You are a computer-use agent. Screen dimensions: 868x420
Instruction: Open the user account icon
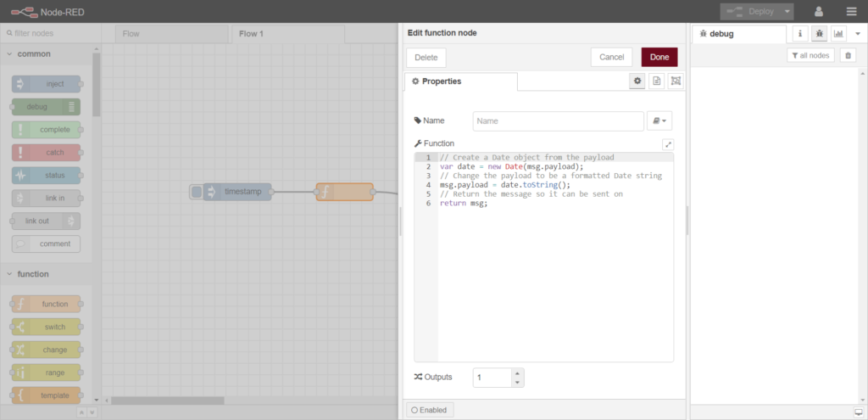pos(819,12)
